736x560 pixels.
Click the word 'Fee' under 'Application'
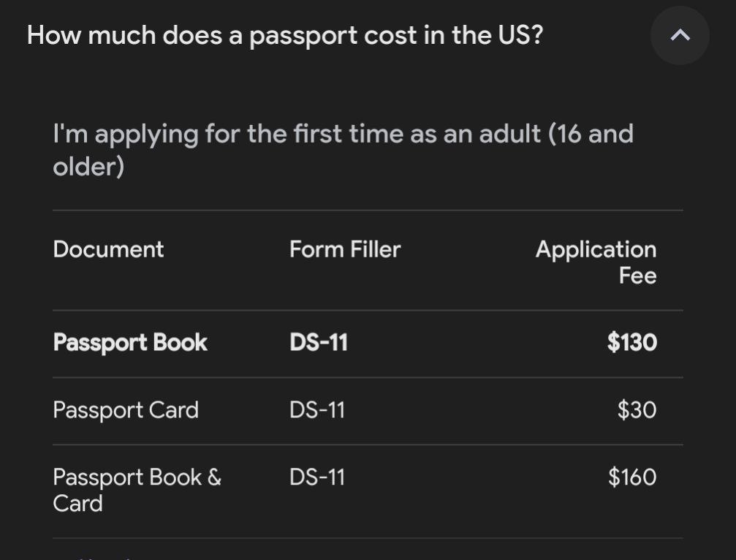(637, 276)
